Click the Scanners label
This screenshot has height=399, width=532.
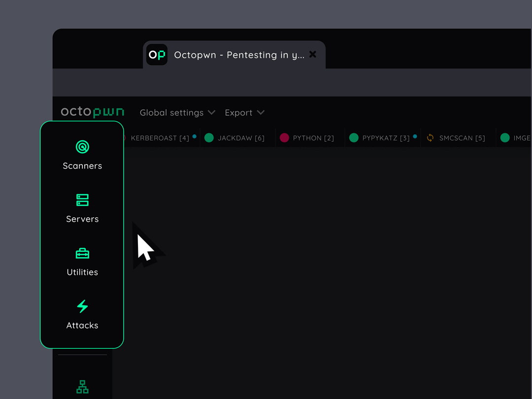[82, 166]
